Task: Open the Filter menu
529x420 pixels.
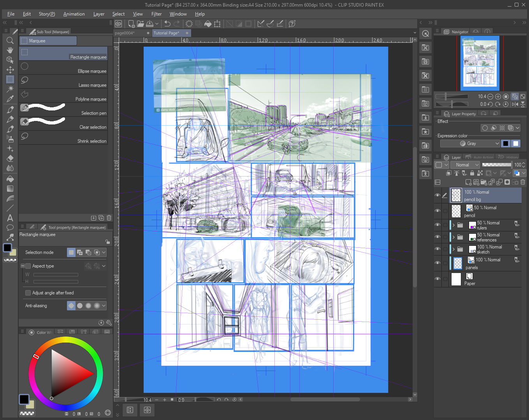Action: click(x=156, y=14)
